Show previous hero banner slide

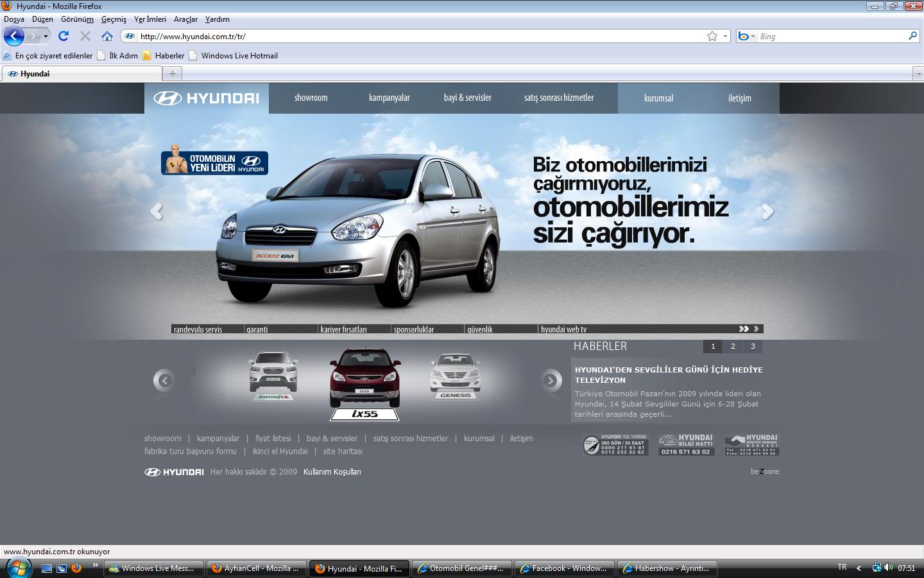pos(157,211)
